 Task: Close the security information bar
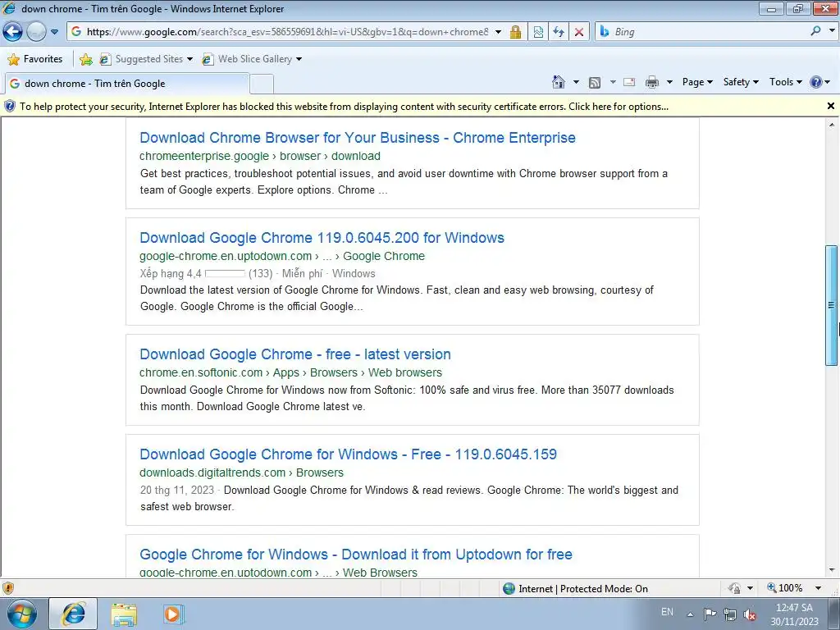[831, 106]
